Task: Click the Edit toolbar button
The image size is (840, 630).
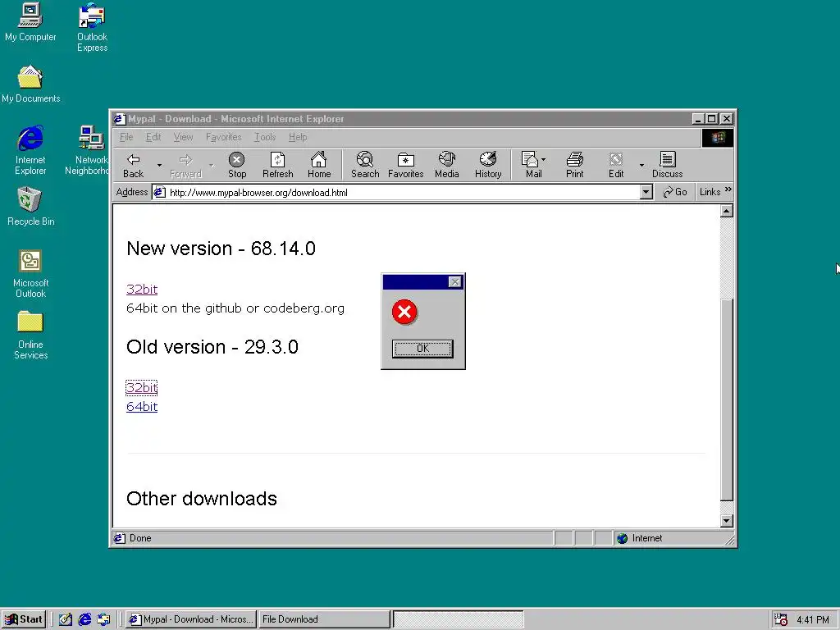Action: 616,165
